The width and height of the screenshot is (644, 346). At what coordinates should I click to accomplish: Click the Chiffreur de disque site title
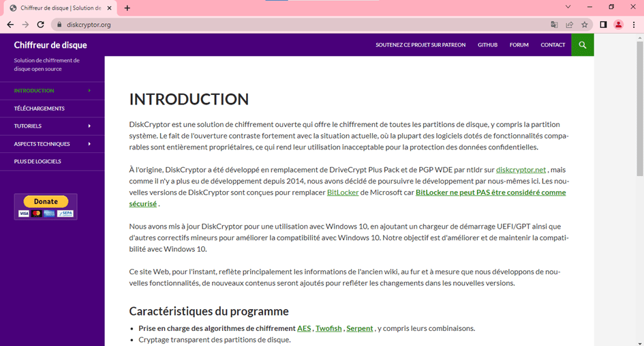point(50,45)
